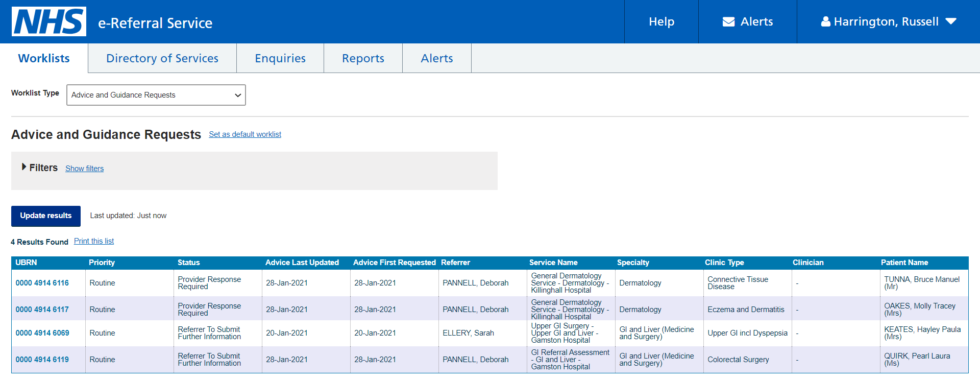The image size is (980, 380).
Task: Open referral 0000 4914 6069
Action: click(42, 333)
